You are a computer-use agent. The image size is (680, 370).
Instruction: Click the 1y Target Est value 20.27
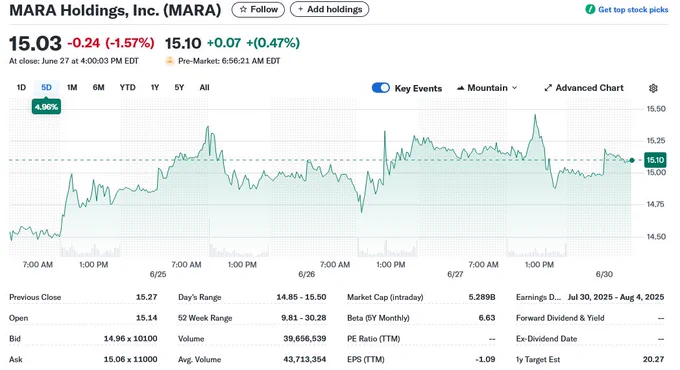(654, 360)
